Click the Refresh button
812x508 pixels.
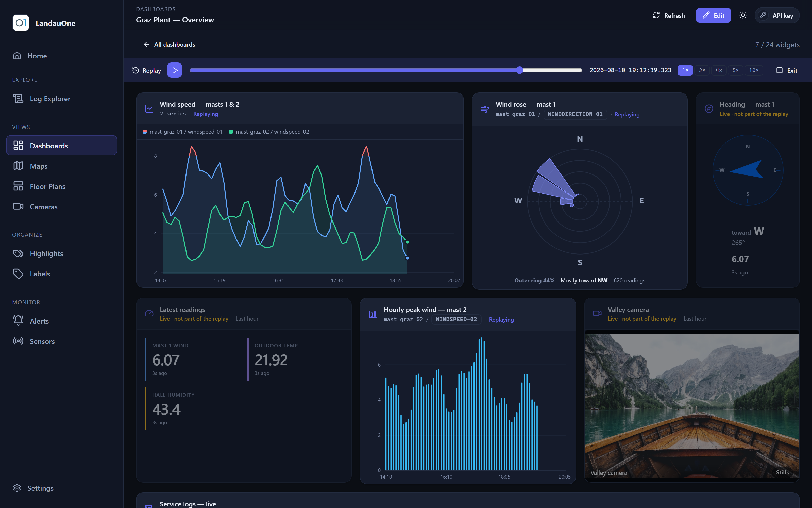tap(669, 15)
